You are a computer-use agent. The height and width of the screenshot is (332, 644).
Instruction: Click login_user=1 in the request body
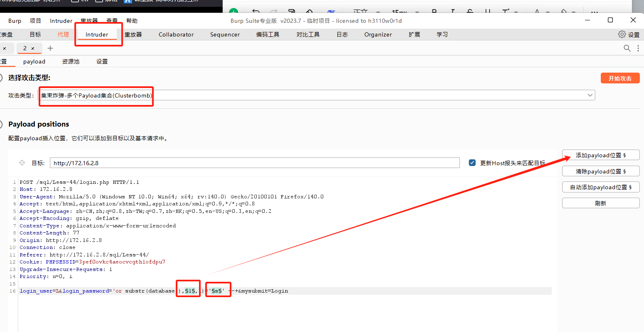[39, 291]
